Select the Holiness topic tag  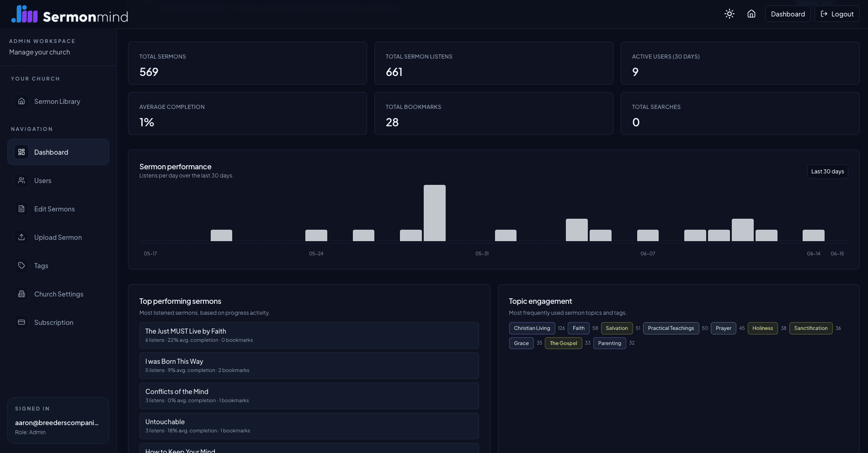pos(762,329)
